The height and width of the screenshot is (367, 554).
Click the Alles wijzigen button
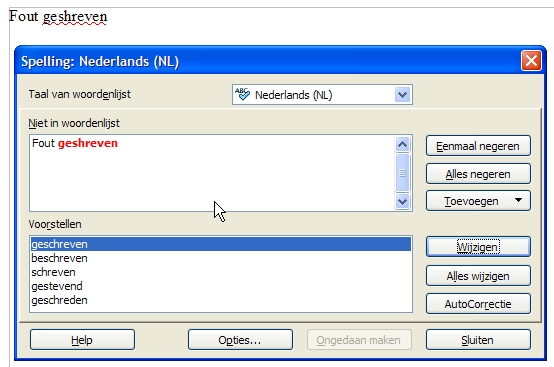coord(478,276)
